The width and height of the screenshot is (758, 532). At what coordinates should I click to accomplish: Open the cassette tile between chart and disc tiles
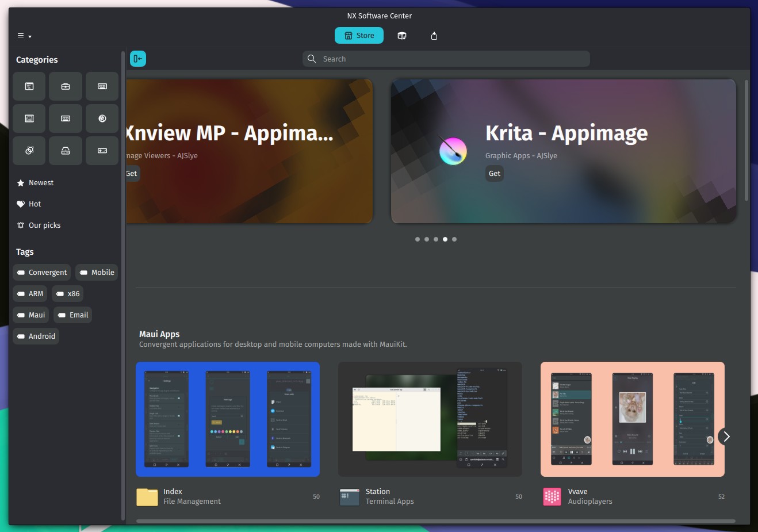[66, 118]
